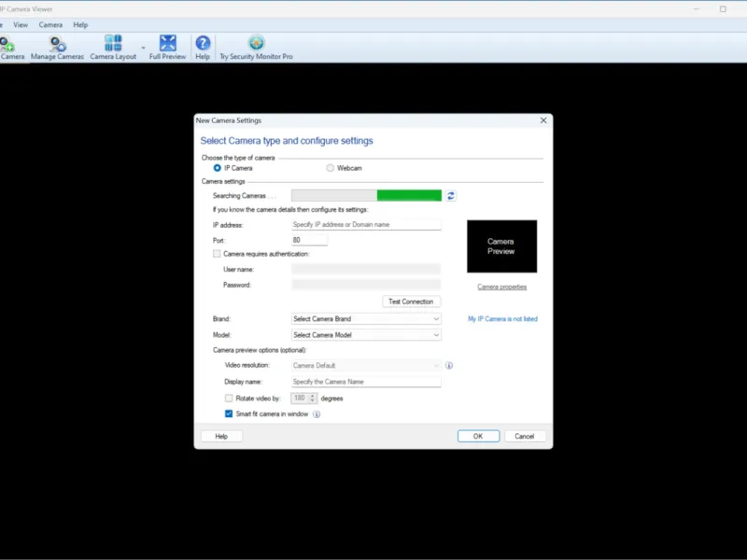The width and height of the screenshot is (747, 560).
Task: Click the Camera Preview thumbnail
Action: click(x=501, y=246)
